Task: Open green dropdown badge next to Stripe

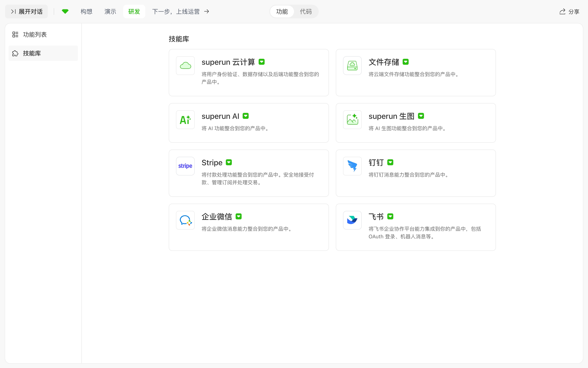Action: pyautogui.click(x=229, y=162)
